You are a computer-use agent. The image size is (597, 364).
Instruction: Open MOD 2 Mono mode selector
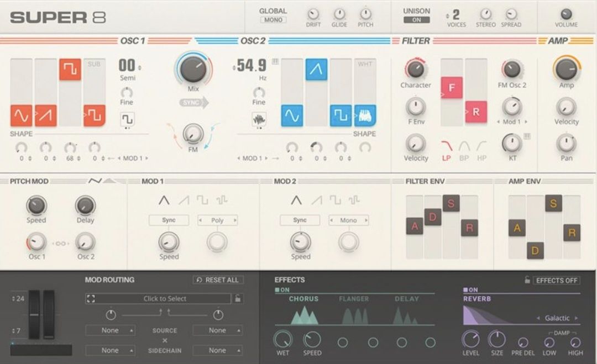click(348, 220)
